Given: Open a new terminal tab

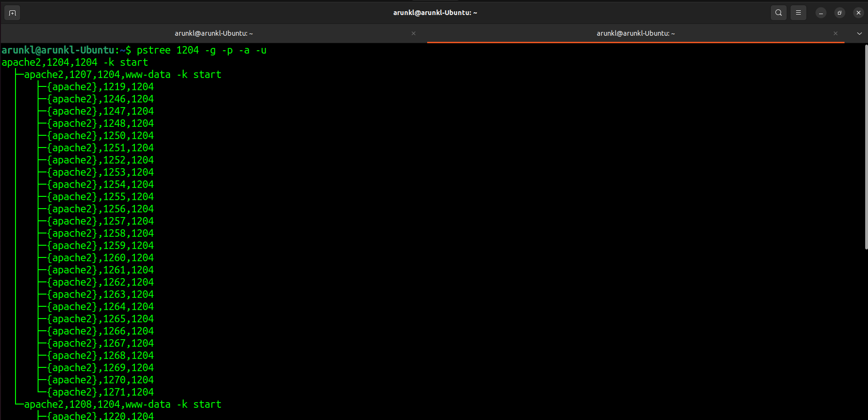Looking at the screenshot, I should (x=13, y=13).
